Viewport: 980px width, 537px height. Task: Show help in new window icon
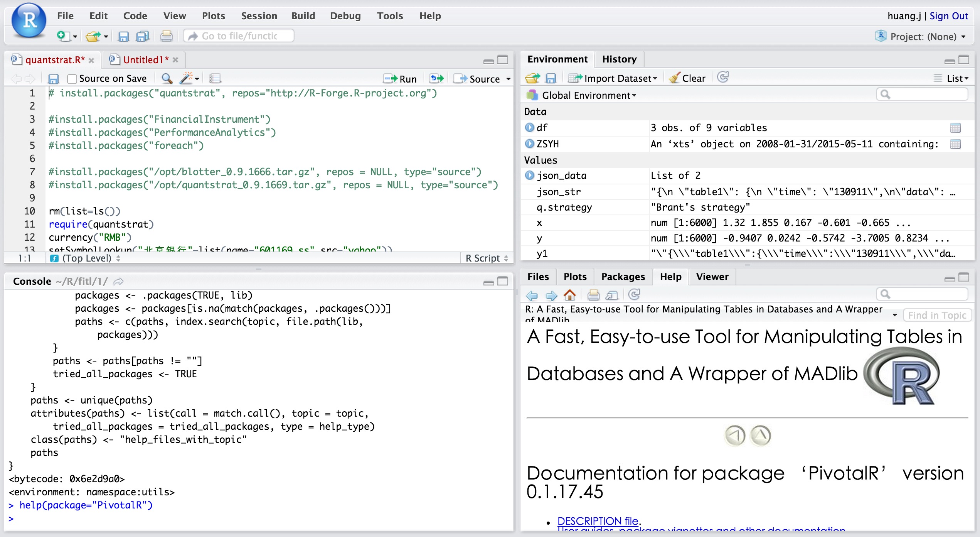612,296
